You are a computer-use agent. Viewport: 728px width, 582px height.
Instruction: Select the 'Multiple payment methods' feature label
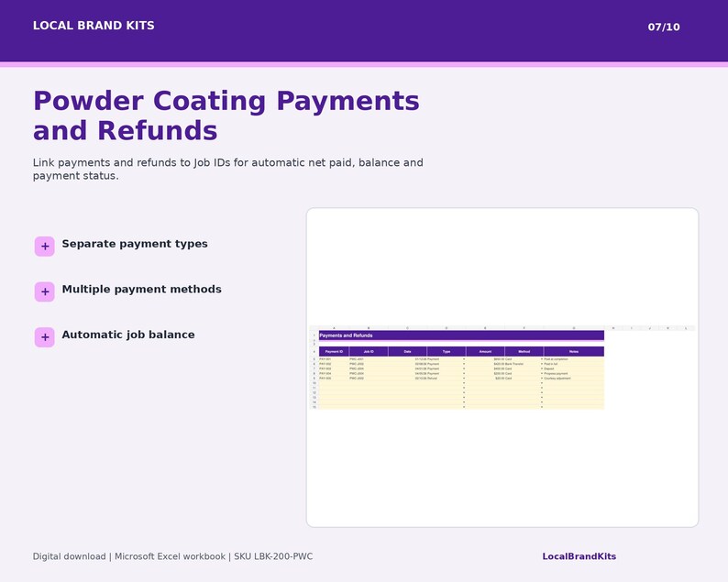pos(141,289)
